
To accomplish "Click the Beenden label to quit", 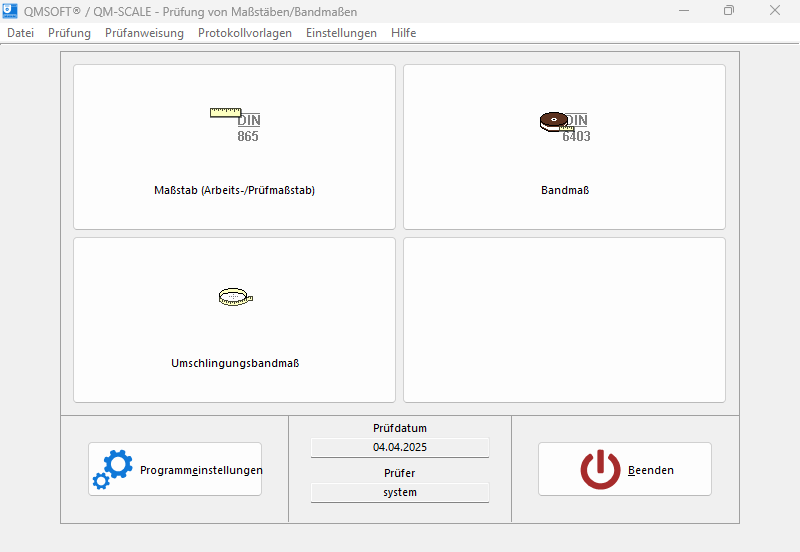I will [651, 470].
